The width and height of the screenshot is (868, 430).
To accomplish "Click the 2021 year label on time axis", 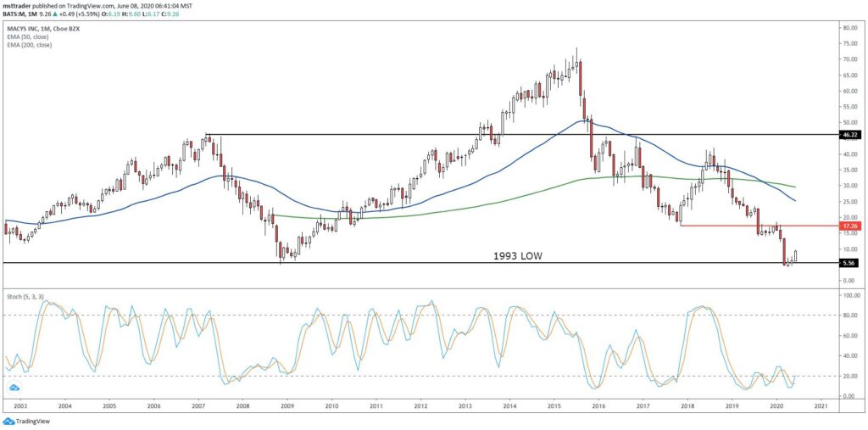I will (x=821, y=407).
